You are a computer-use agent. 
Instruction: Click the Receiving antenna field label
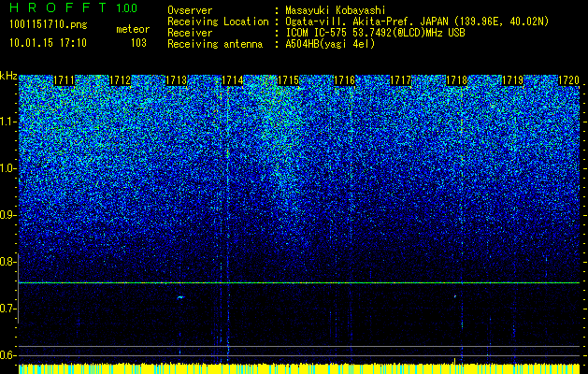click(x=215, y=44)
